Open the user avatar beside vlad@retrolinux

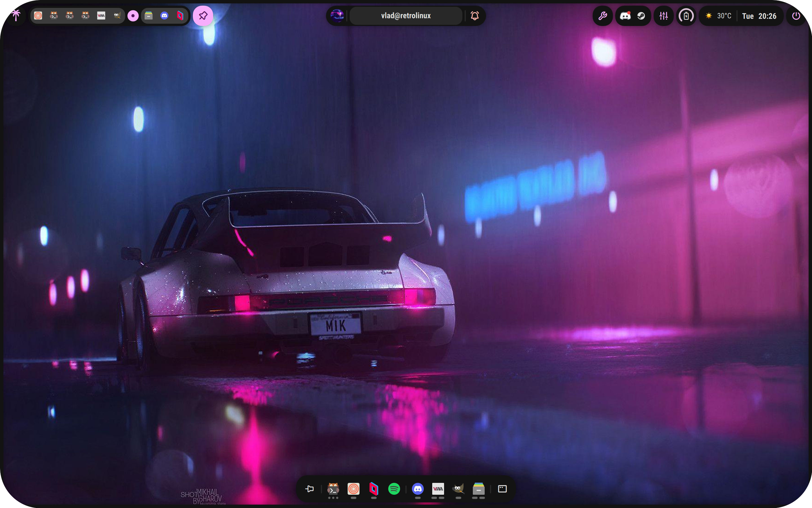(x=337, y=16)
